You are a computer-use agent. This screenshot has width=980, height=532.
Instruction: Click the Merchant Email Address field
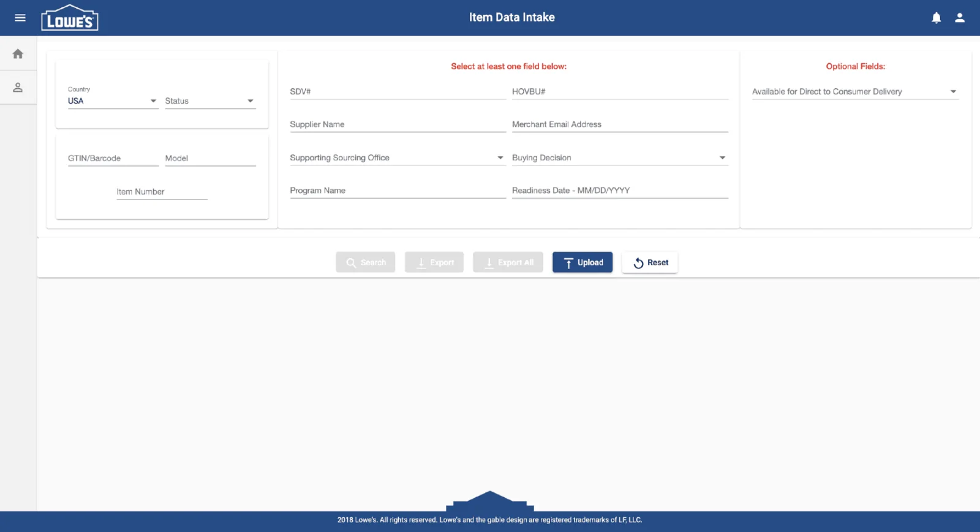620,124
